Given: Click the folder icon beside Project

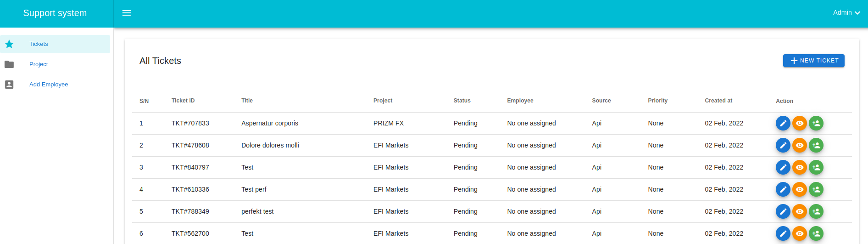Looking at the screenshot, I should [x=9, y=64].
